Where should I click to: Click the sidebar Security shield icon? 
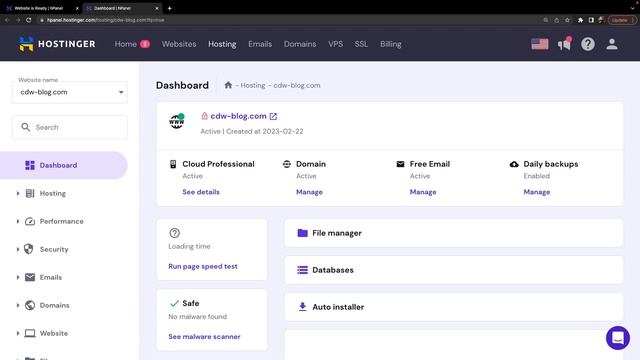(x=29, y=249)
